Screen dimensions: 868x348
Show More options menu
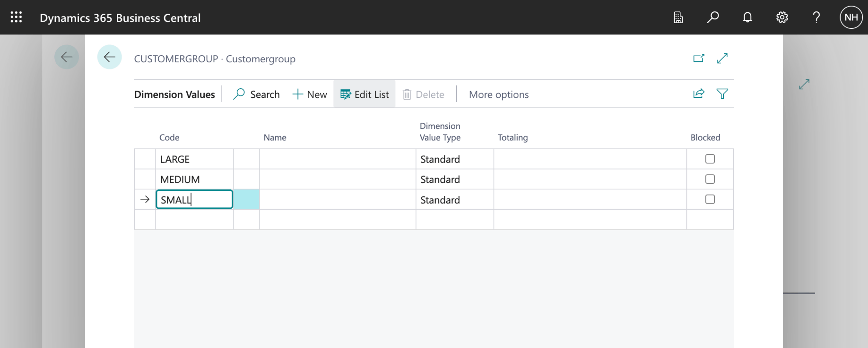499,94
